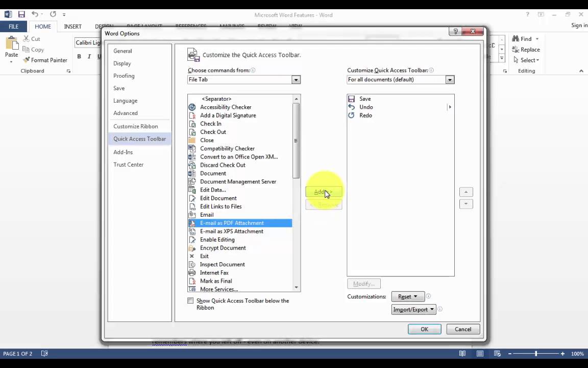Image resolution: width=588 pixels, height=368 pixels.
Task: Open the Clipboard group dialog launcher
Action: coord(68,71)
